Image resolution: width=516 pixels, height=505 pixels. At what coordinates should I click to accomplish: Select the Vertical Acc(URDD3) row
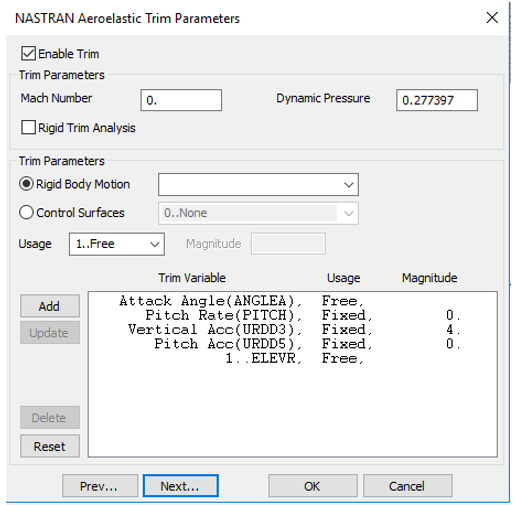(292, 330)
